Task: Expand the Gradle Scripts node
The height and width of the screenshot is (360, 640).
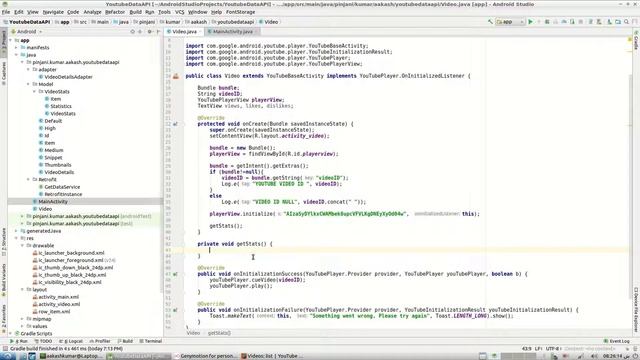Action: (11, 334)
